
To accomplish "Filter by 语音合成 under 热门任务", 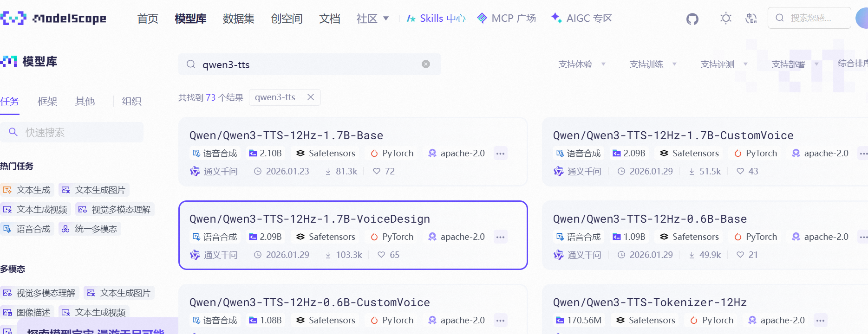I will pyautogui.click(x=27, y=229).
